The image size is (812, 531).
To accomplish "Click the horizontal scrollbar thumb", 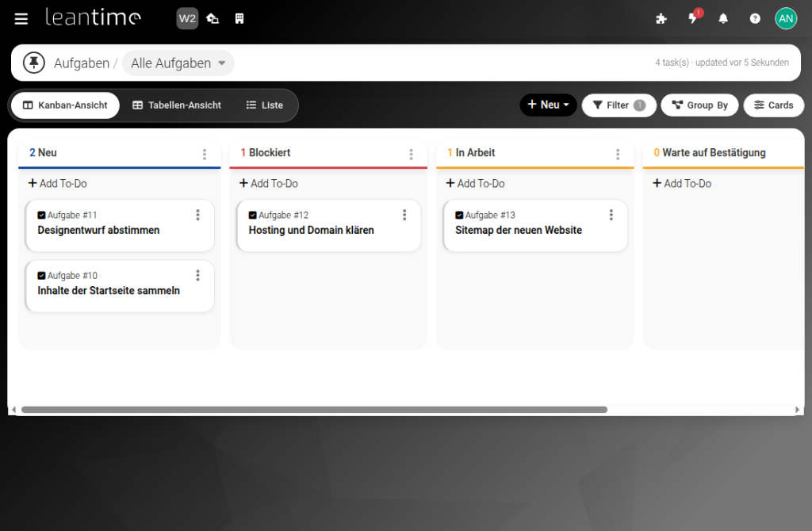I will pos(314,410).
